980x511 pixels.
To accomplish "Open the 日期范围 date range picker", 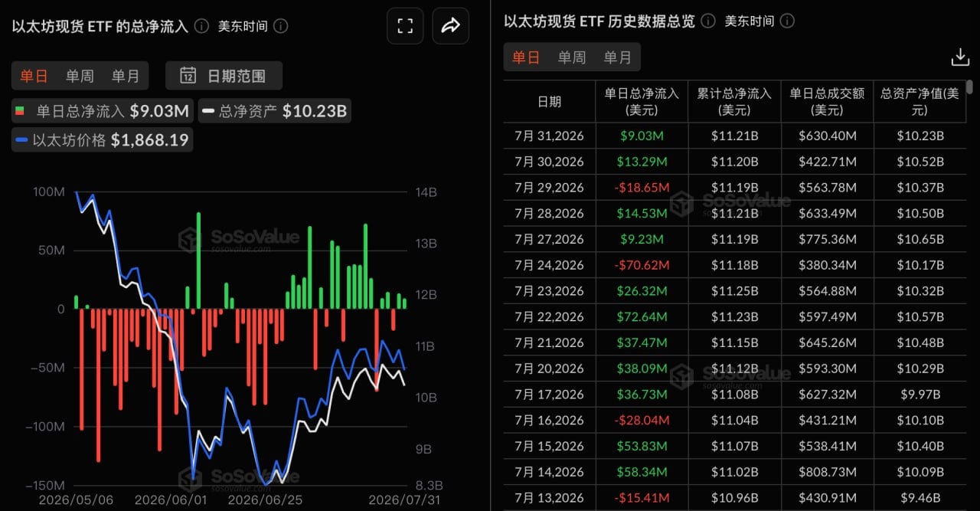I will (x=224, y=75).
